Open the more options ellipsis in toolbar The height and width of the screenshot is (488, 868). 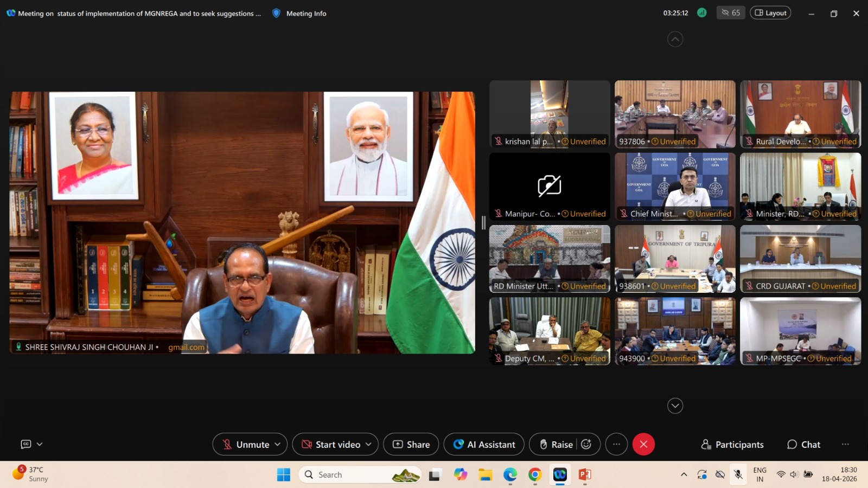tap(616, 444)
